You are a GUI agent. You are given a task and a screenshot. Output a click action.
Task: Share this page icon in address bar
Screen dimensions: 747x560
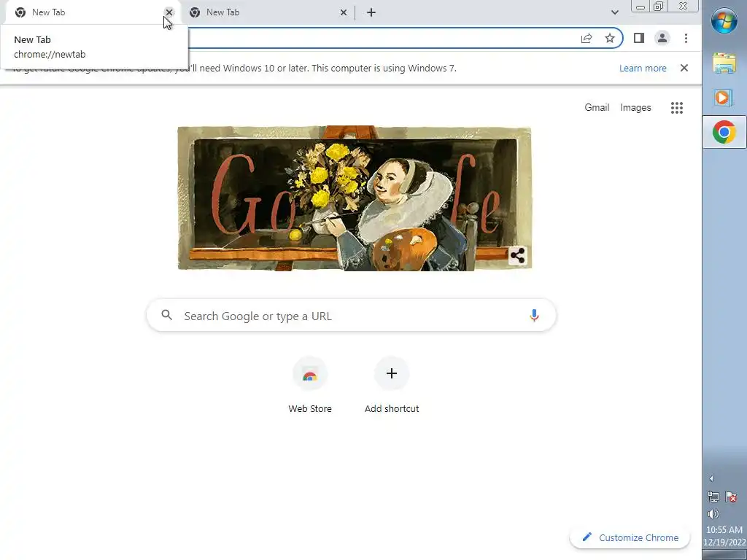[587, 39]
